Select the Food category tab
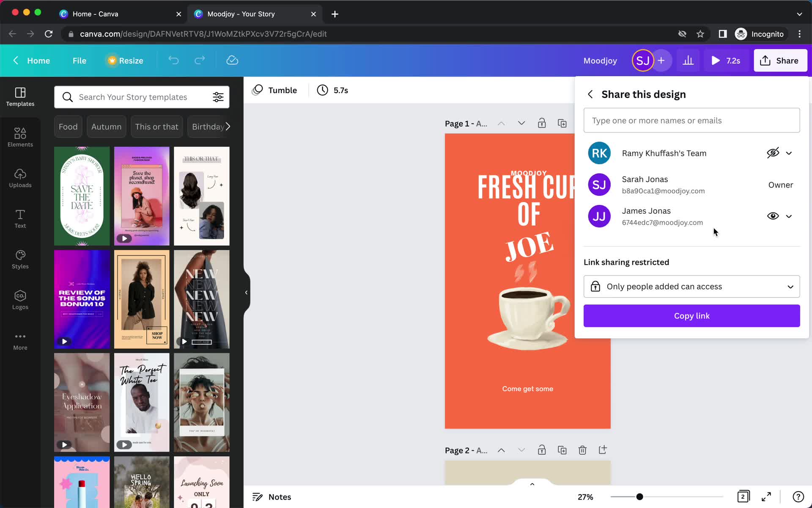Viewport: 812px width, 508px height. 69,127
